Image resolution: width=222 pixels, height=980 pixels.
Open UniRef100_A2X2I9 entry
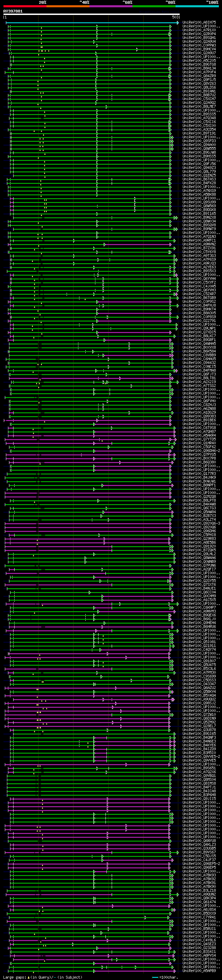[x=199, y=382]
